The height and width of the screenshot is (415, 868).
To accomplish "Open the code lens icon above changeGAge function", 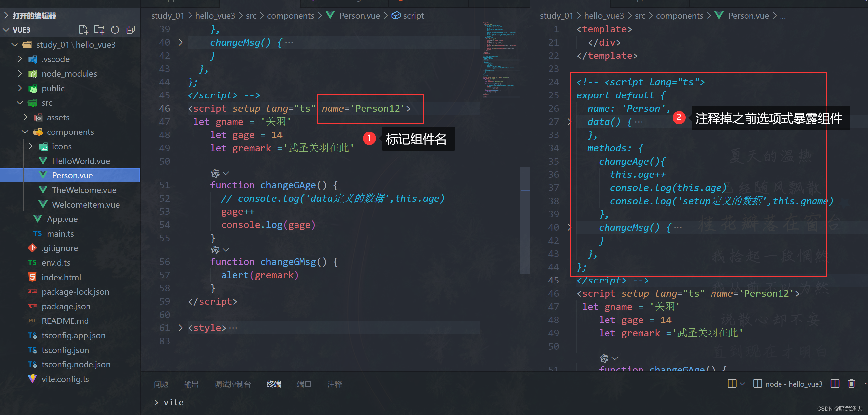I will click(x=215, y=173).
